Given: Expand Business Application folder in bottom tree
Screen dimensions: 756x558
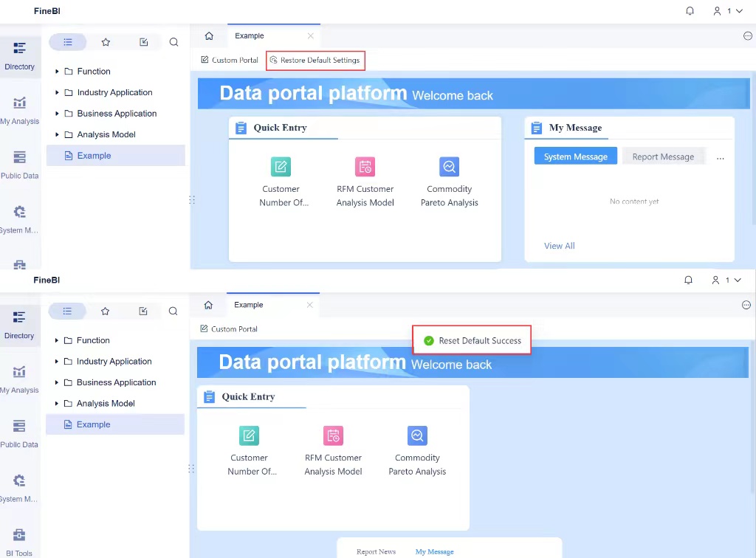Looking at the screenshot, I should click(x=56, y=382).
